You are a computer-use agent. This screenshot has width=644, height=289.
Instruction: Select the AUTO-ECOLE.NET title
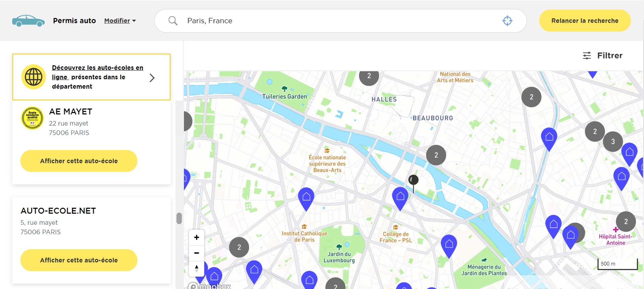tap(58, 211)
